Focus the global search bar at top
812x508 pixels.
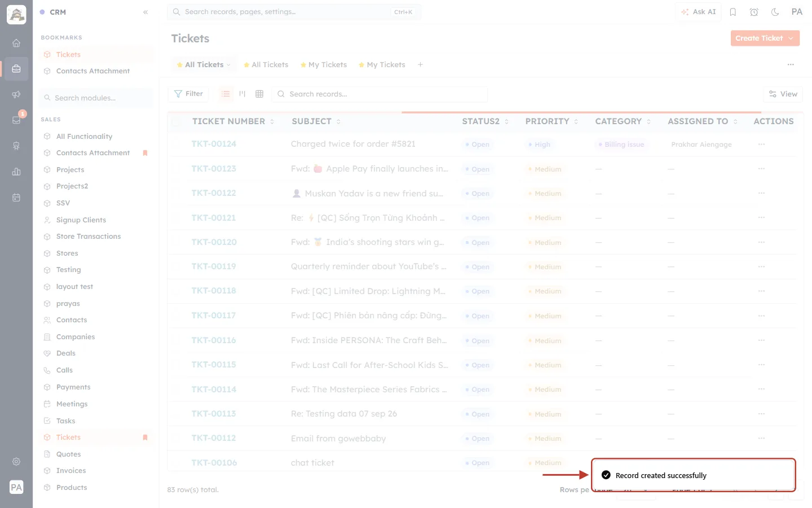click(x=294, y=12)
